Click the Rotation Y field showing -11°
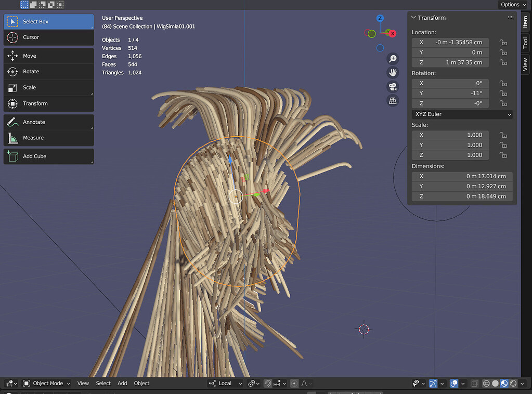 (x=450, y=93)
